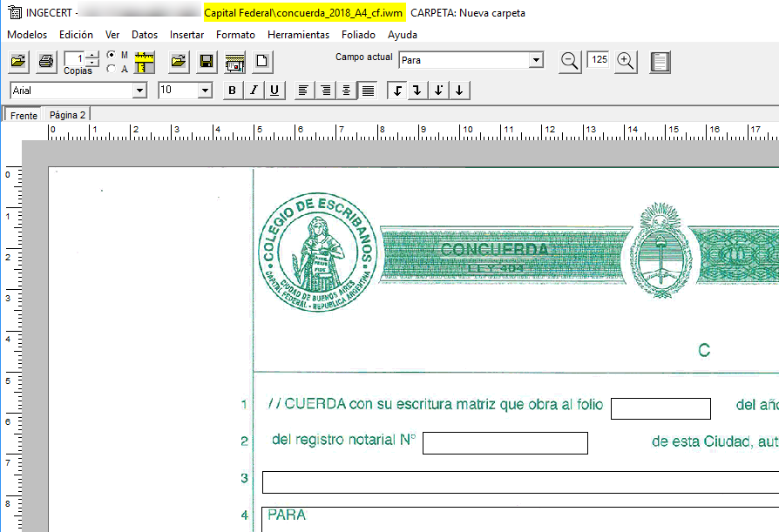779x532 pixels.
Task: Open the Edición menu
Action: tap(76, 35)
